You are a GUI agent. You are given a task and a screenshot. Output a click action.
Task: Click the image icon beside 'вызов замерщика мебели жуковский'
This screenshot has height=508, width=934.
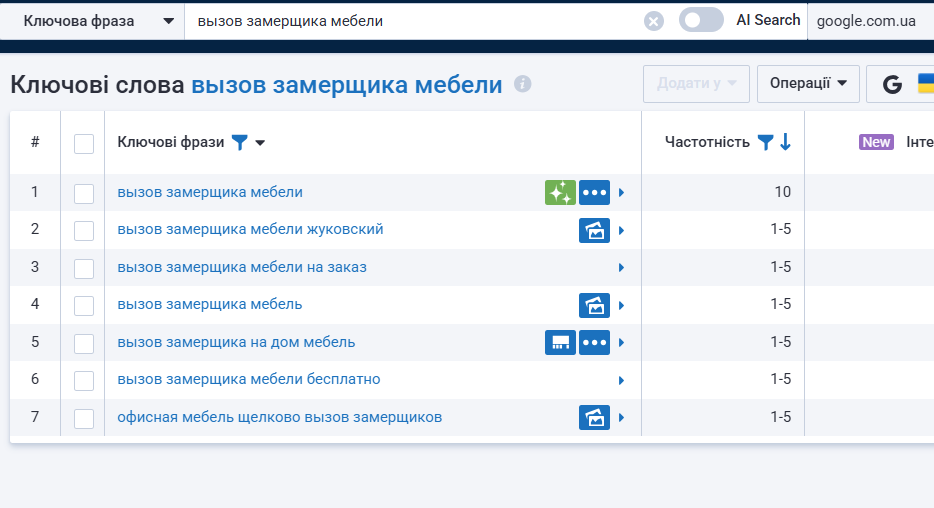595,231
